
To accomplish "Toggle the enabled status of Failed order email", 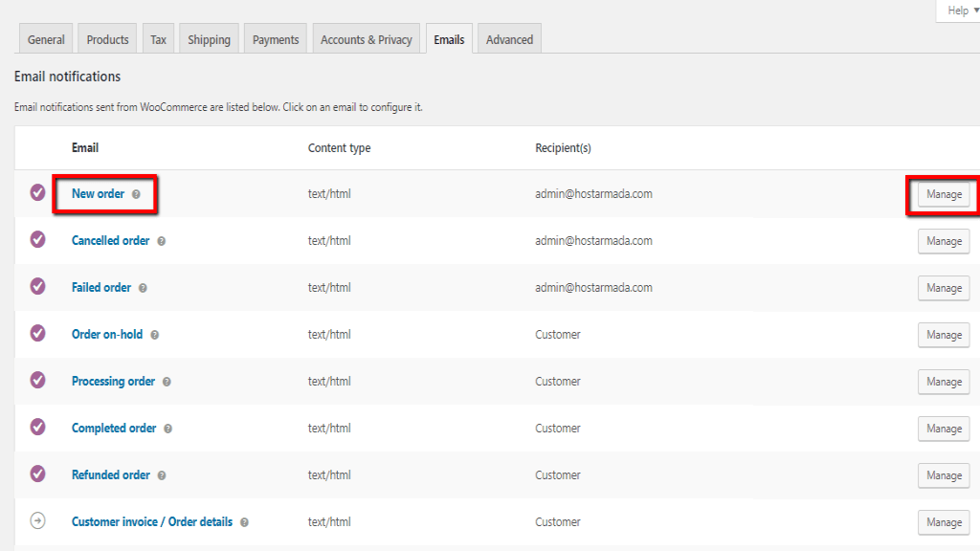I will (37, 287).
